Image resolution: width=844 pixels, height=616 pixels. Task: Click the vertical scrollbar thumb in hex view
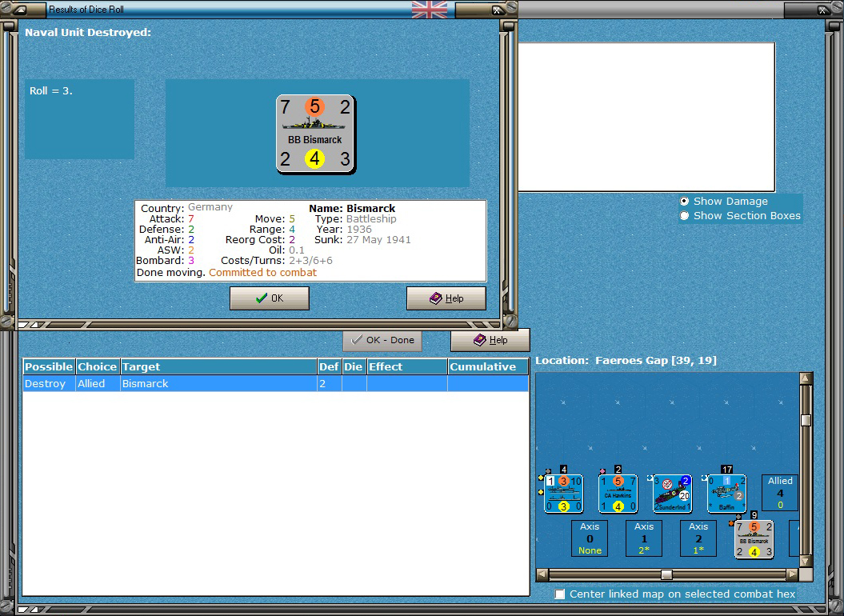(806, 420)
